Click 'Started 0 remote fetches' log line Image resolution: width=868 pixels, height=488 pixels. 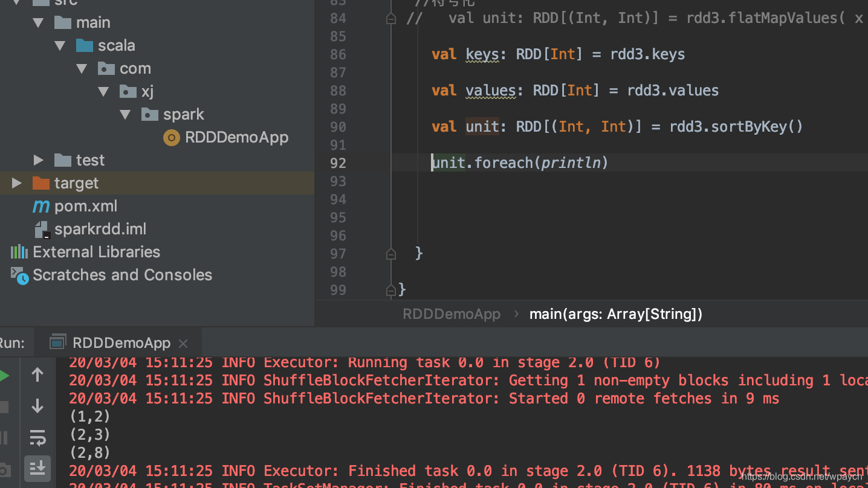click(x=424, y=399)
